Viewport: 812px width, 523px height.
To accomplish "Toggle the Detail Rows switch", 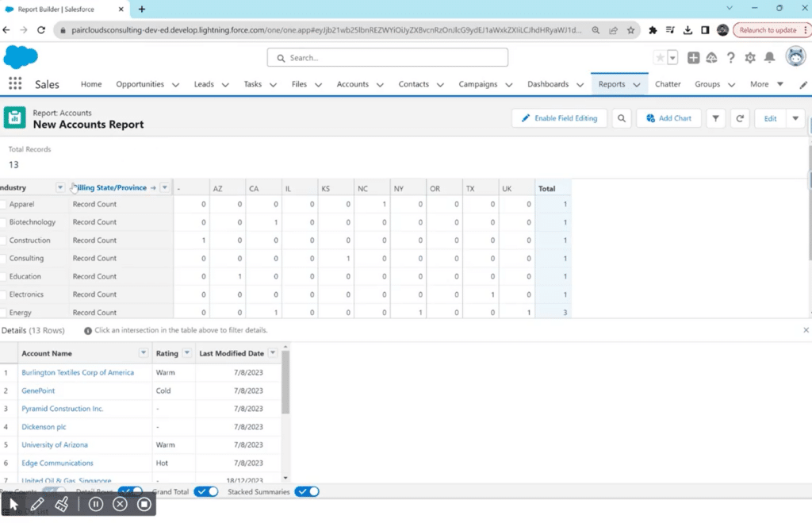I will tap(130, 490).
